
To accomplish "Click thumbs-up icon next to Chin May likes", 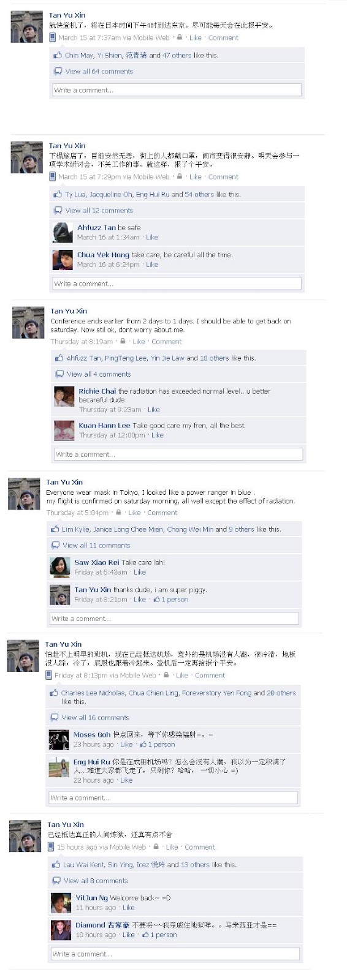I will 58,55.
